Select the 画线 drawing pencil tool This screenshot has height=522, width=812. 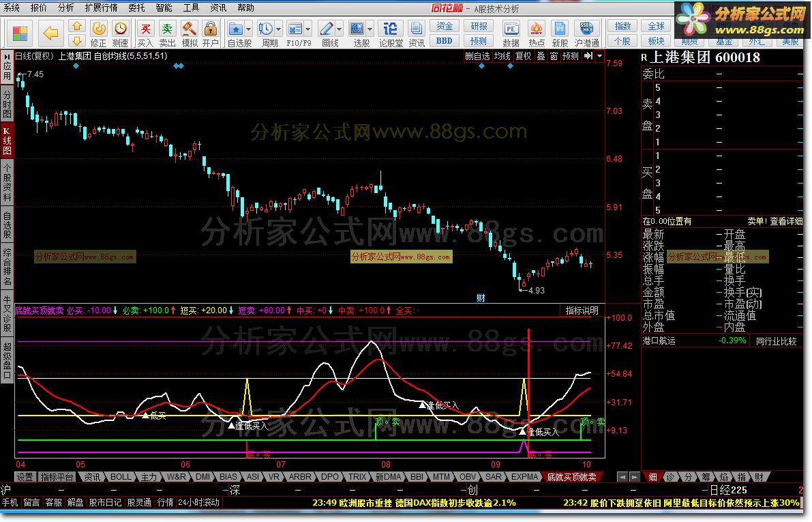(327, 33)
